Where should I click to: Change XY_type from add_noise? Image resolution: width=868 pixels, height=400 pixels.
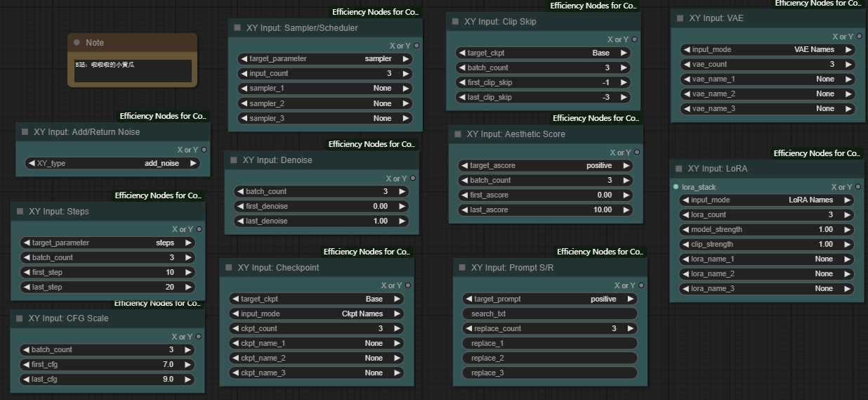tap(112, 163)
